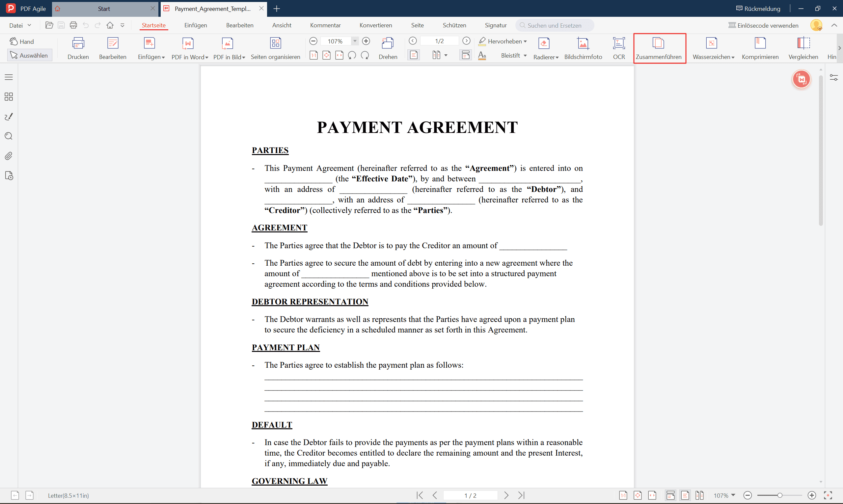The width and height of the screenshot is (843, 504).
Task: Jump to last page in status bar
Action: pos(521,495)
